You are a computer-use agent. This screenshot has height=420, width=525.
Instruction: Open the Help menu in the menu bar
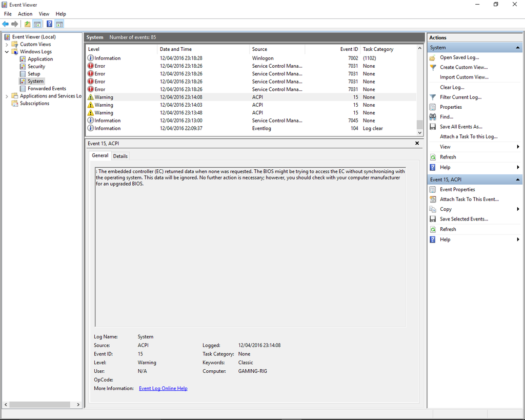[60, 14]
